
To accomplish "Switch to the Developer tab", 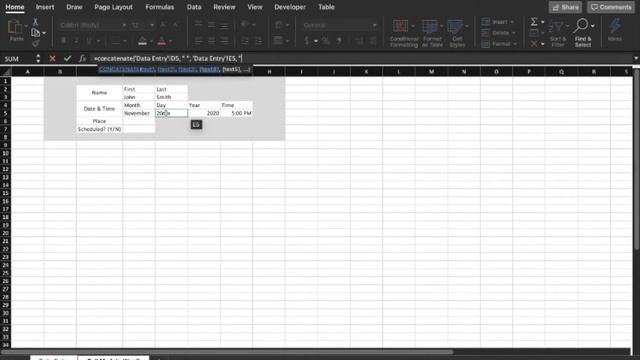I will pos(290,7).
